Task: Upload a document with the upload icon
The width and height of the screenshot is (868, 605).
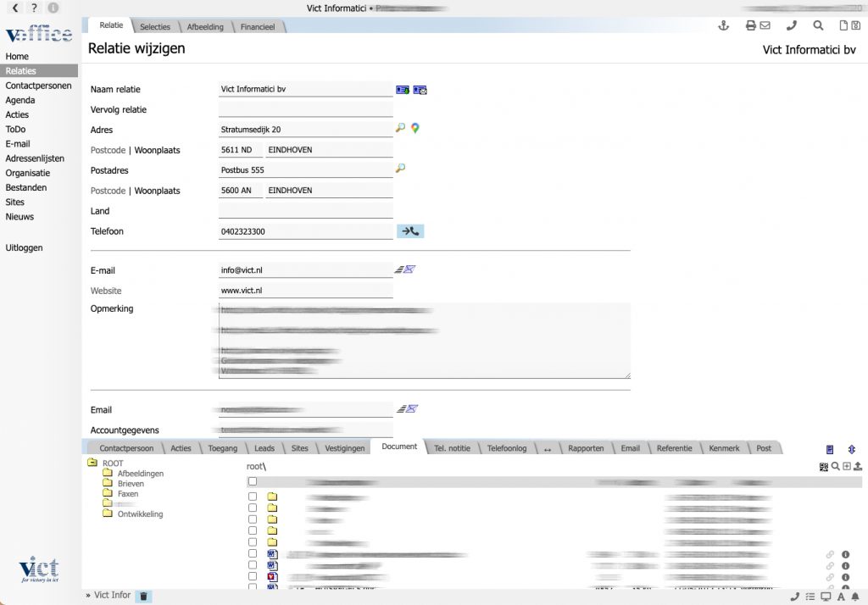Action: tap(858, 467)
